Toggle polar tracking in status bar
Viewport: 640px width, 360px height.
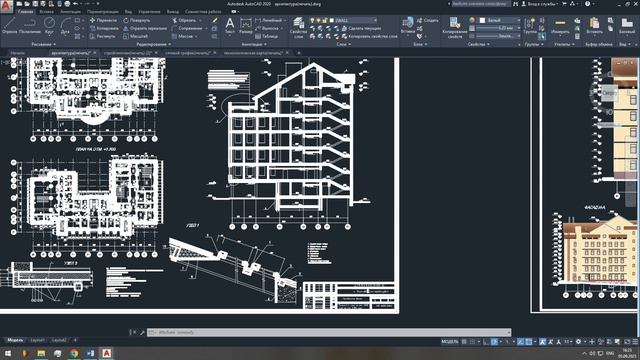tap(495, 342)
